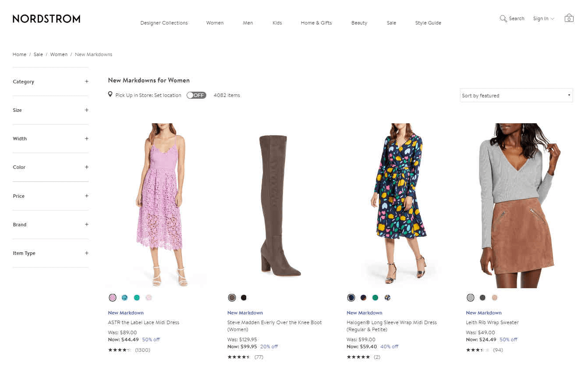The height and width of the screenshot is (379, 588).
Task: Select charcoal swatch for Leith sweater
Action: click(x=482, y=297)
